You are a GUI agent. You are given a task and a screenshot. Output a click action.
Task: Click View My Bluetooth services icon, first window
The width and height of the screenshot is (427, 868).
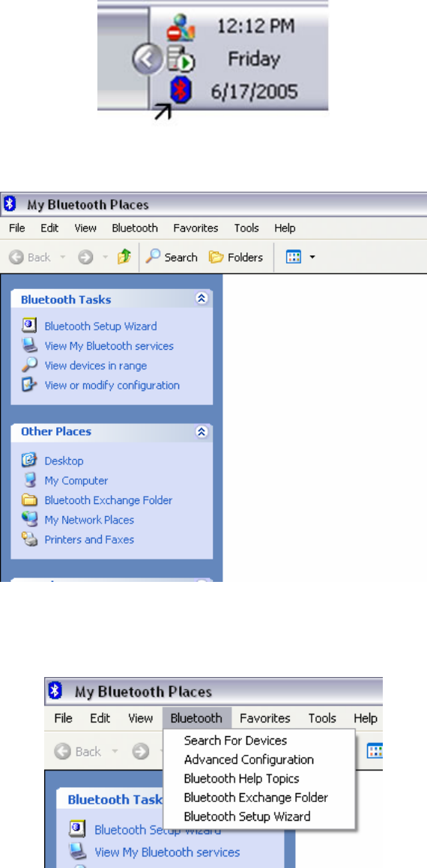[x=29, y=345]
